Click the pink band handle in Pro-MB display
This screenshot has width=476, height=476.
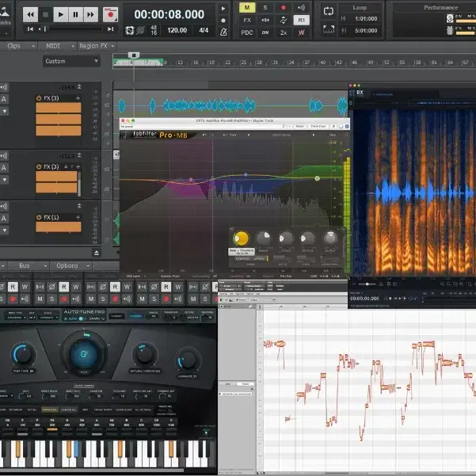pos(191,180)
